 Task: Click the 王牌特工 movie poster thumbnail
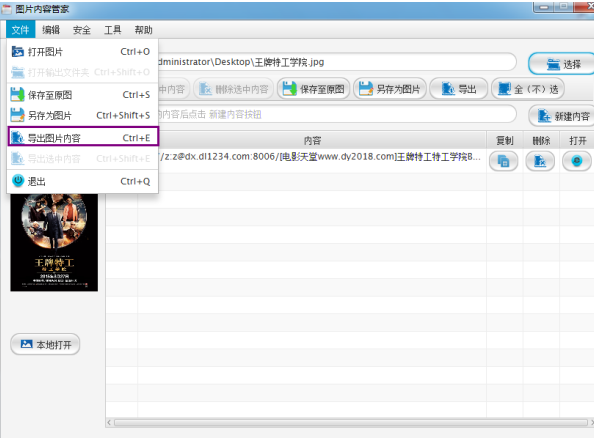point(54,242)
